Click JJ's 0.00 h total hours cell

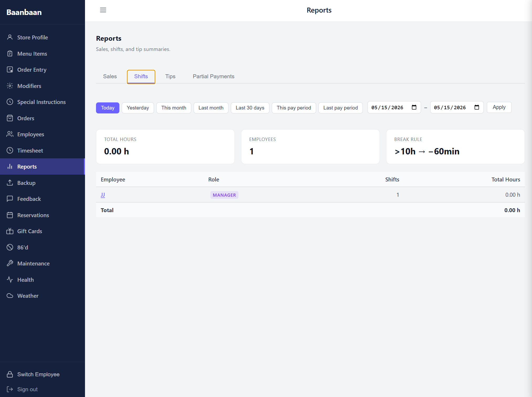(x=513, y=195)
